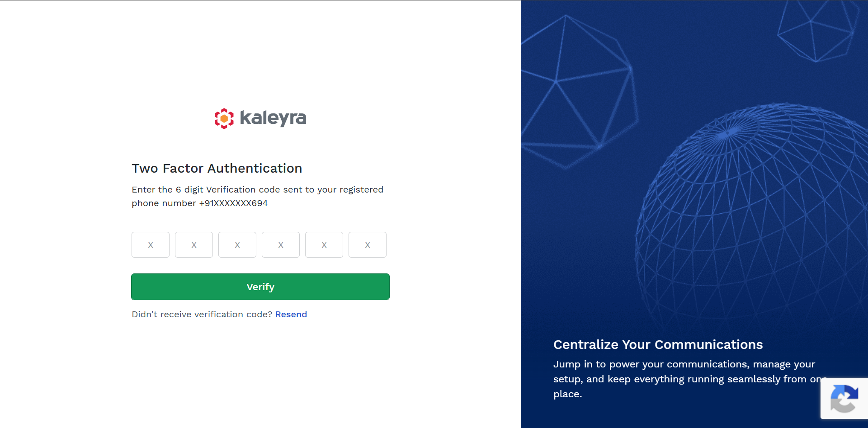Click the masked phone number +91XXXXXXX694
This screenshot has width=868, height=428.
(x=233, y=203)
